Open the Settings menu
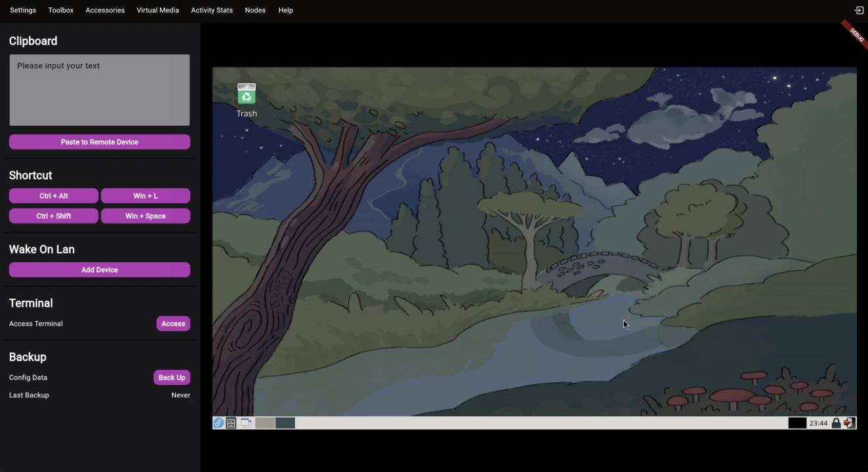This screenshot has width=868, height=472. tap(23, 10)
